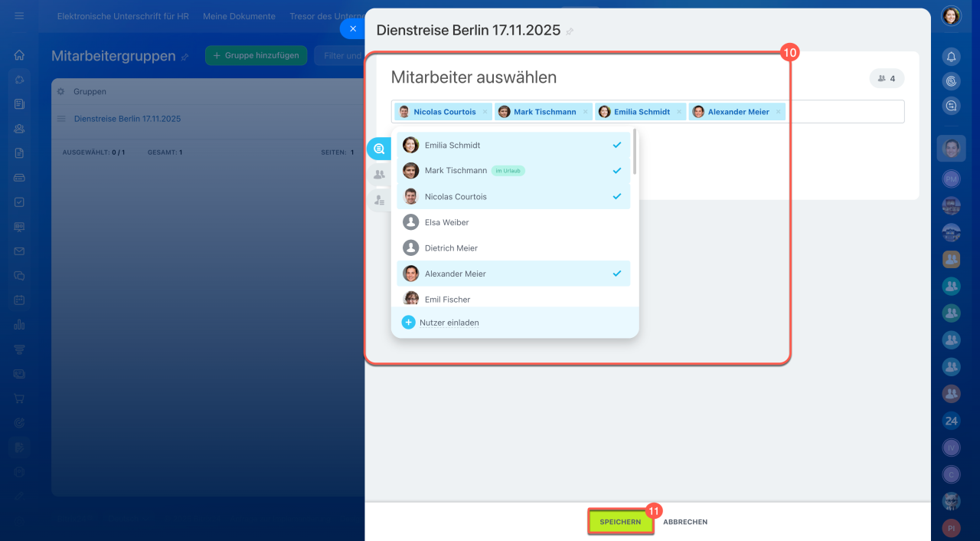This screenshot has height=541, width=980.
Task: Open the funnel icon in sidebar
Action: [x=19, y=349]
